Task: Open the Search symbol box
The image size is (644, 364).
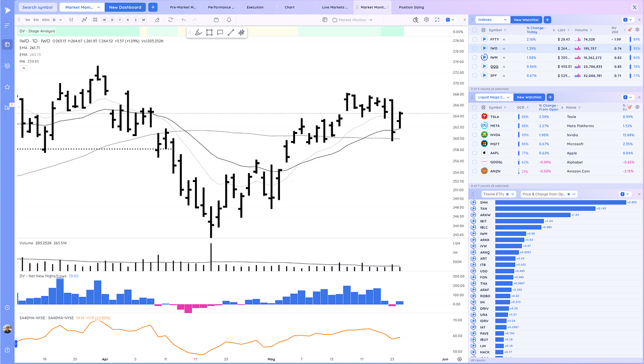Action: click(38, 7)
